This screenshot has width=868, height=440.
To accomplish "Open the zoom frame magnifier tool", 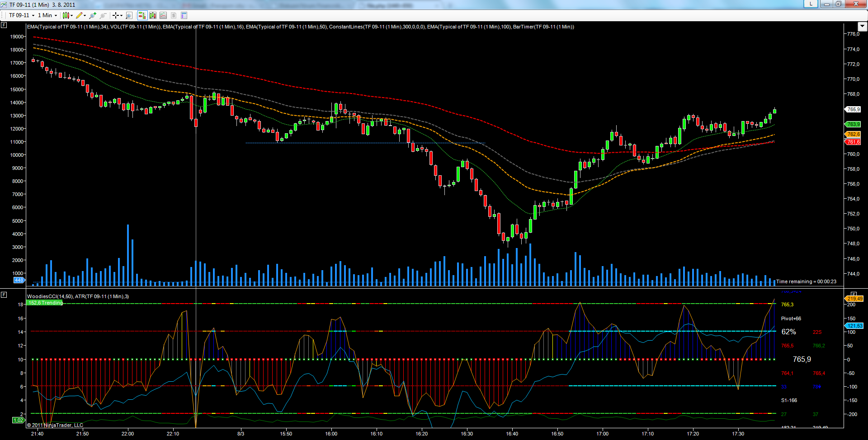I will point(129,15).
